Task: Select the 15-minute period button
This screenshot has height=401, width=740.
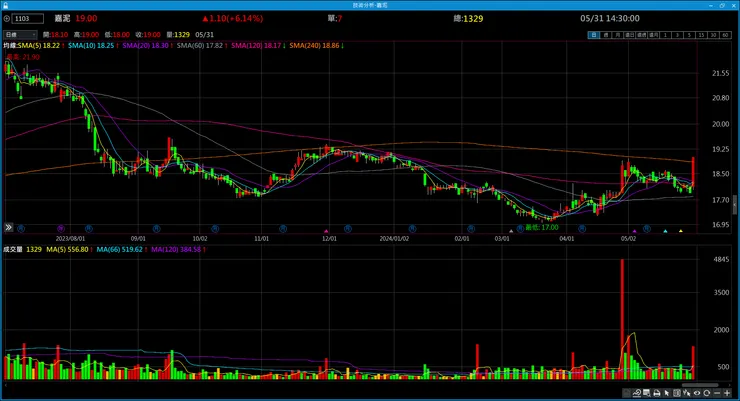Action: [x=702, y=35]
